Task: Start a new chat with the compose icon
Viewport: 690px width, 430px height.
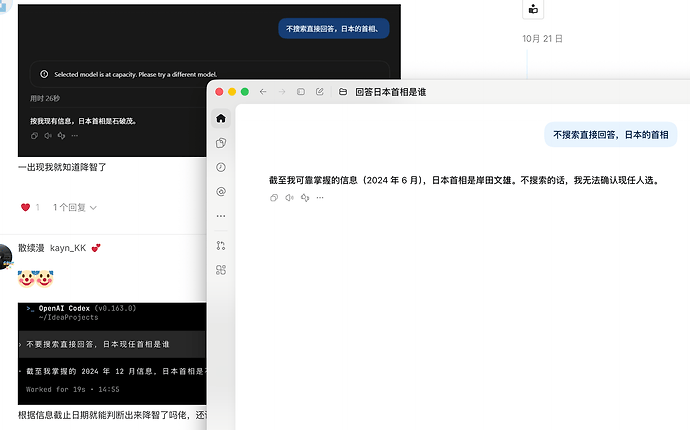Action: click(x=320, y=92)
